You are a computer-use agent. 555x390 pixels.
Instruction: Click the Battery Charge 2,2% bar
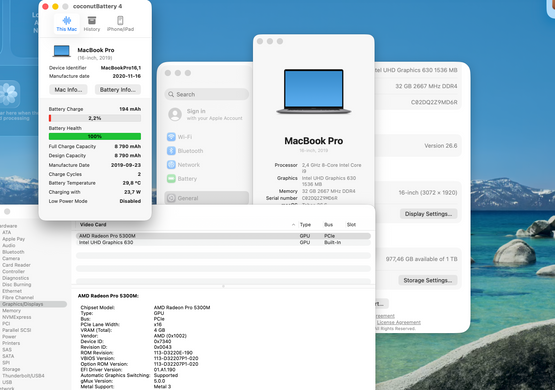95,118
